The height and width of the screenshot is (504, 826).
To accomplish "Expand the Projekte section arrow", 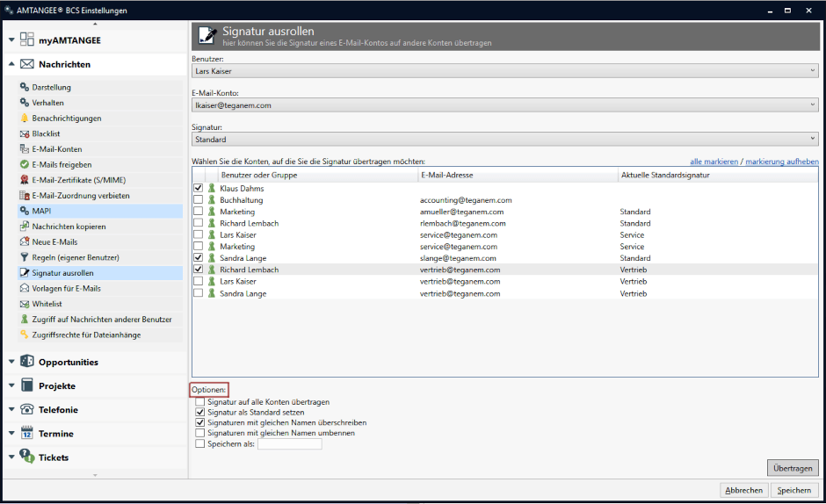I will [x=11, y=385].
